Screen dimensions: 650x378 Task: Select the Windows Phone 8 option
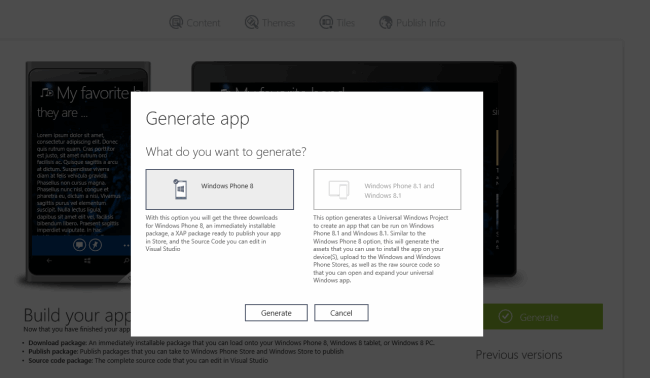tap(219, 189)
